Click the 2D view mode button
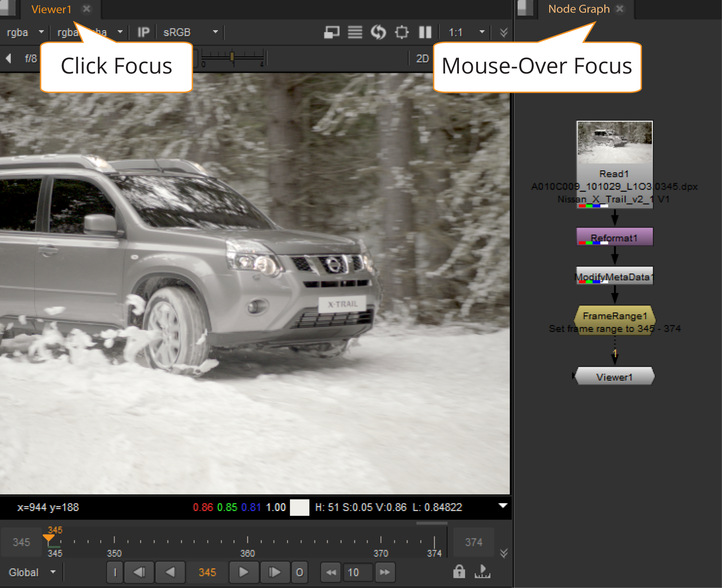 pos(422,59)
